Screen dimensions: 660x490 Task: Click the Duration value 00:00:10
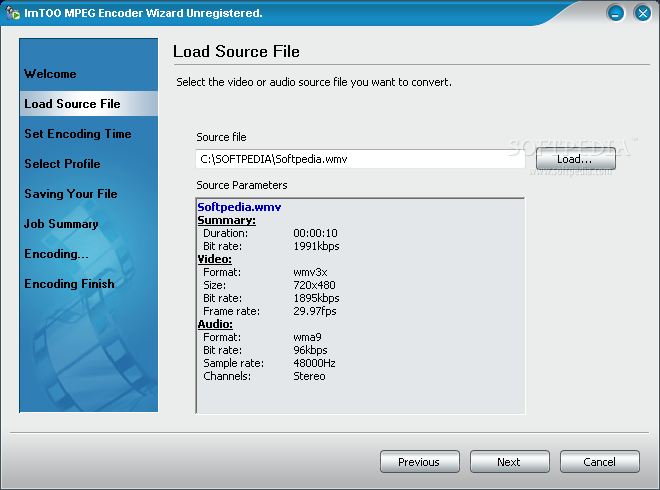coord(315,233)
